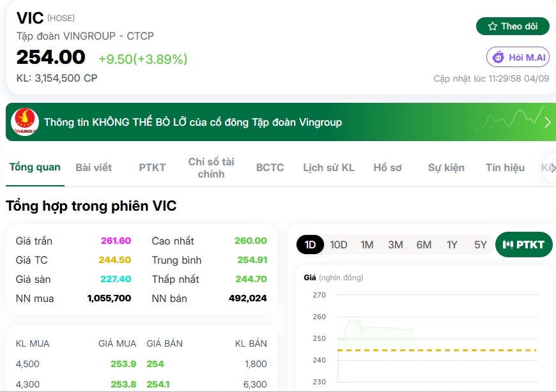Click the Vingroup logo in the green banner

25,122
